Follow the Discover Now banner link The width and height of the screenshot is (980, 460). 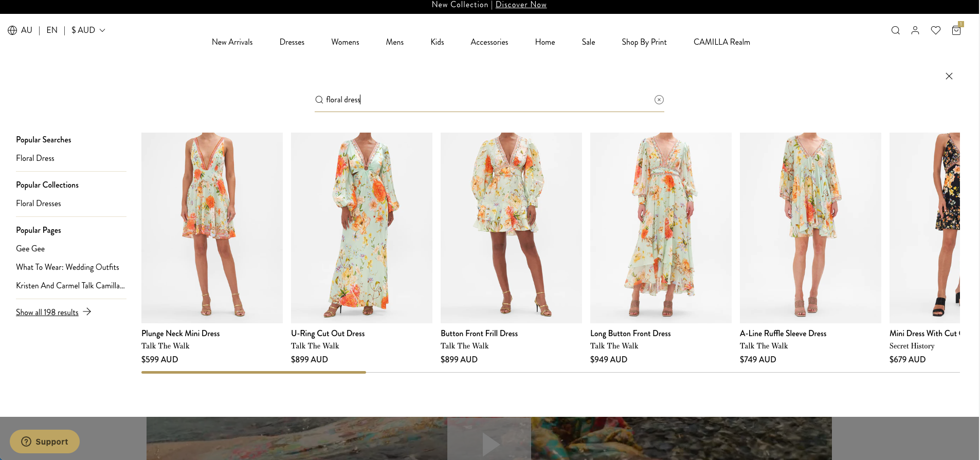[521, 5]
